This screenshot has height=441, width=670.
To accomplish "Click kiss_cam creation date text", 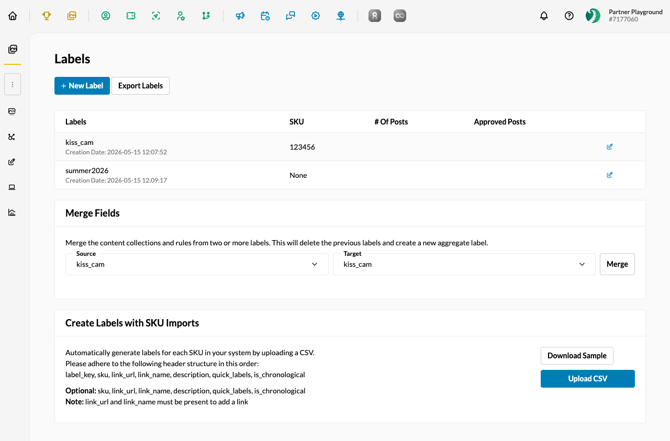I will (116, 152).
